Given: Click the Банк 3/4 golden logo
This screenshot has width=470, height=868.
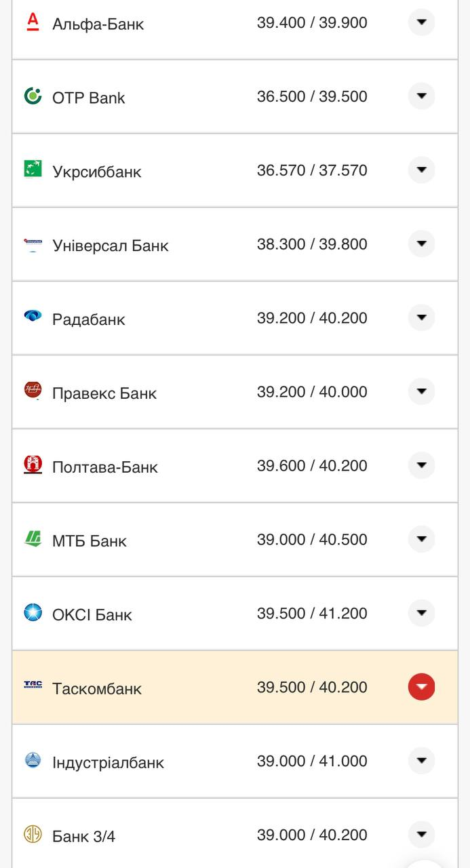Looking at the screenshot, I should (33, 834).
